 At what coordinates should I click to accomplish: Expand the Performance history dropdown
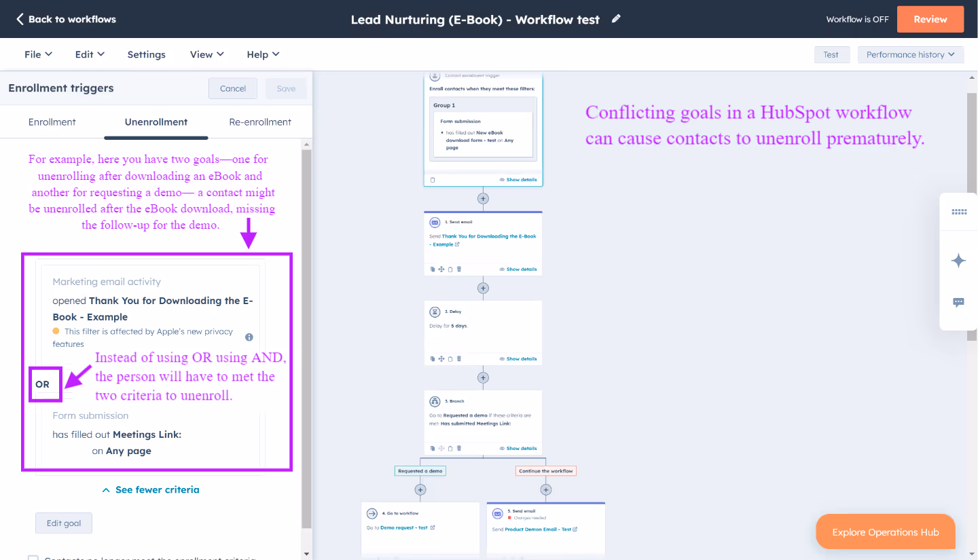coord(910,54)
